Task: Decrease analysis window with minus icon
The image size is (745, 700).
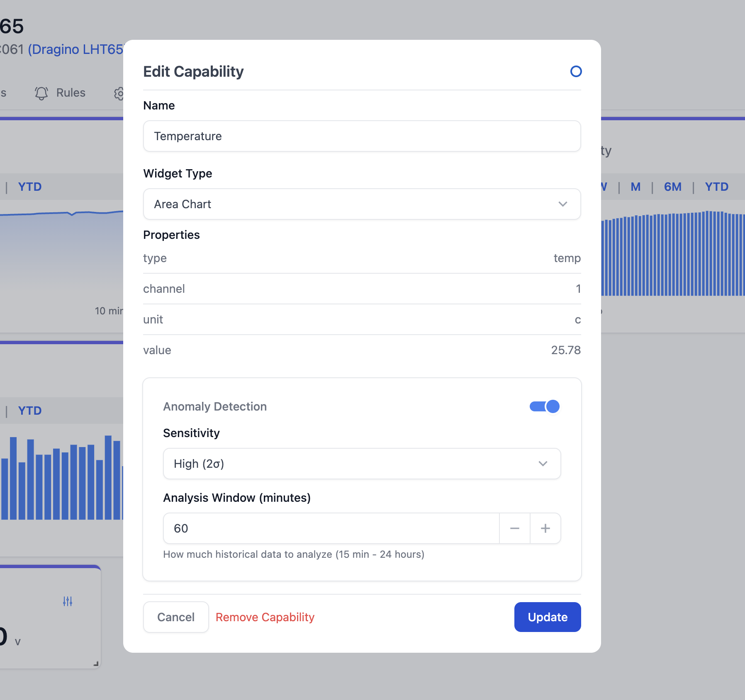Action: click(514, 528)
